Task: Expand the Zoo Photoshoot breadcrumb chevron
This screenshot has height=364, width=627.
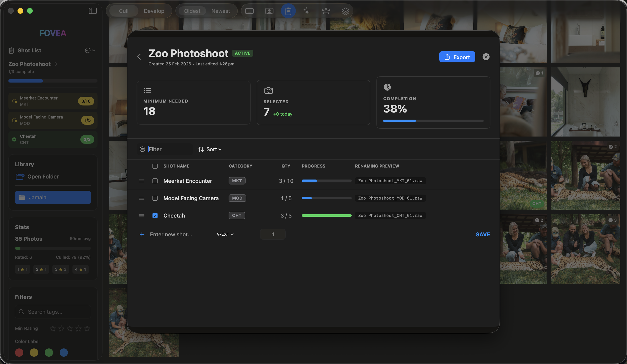Action: click(55, 64)
